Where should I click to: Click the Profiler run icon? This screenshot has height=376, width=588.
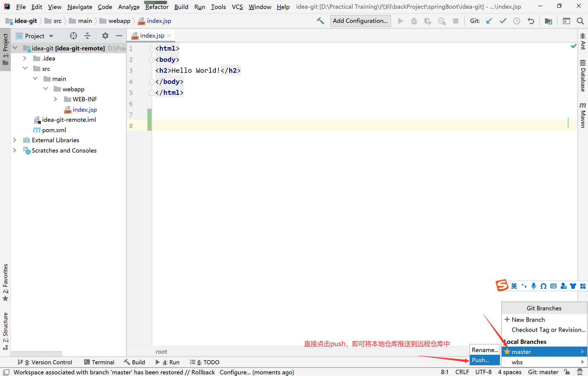pos(442,21)
